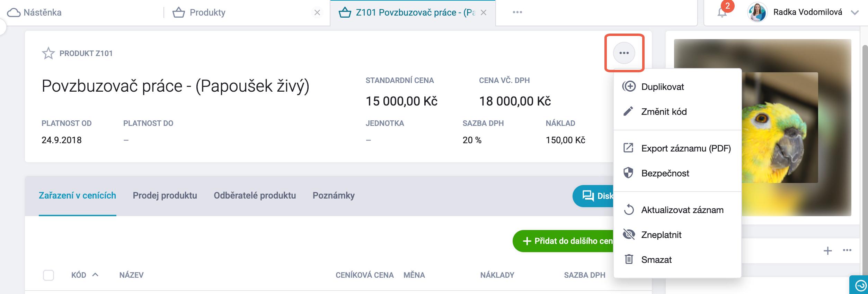Click the favorite star next to PRODUKT Z101
Image resolution: width=868 pixels, height=294 pixels.
pos(48,53)
